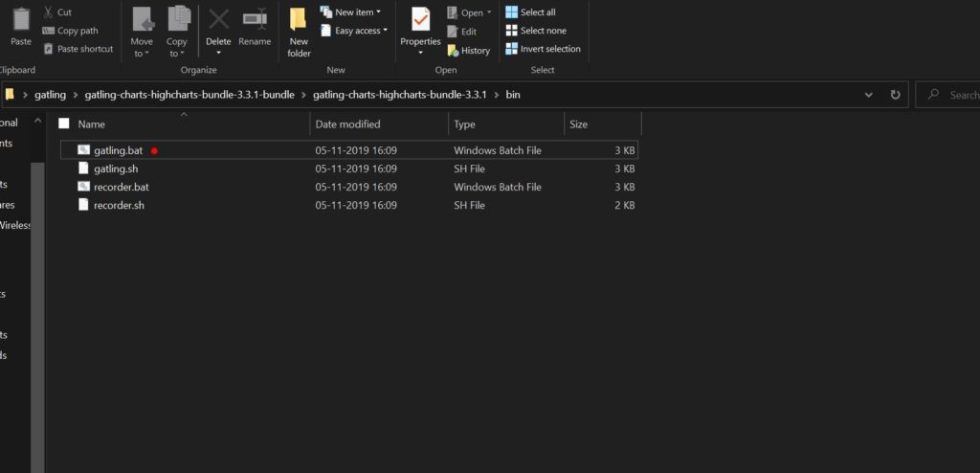Screen dimensions: 980x473
Task: Sort files by Type column
Action: (x=464, y=124)
